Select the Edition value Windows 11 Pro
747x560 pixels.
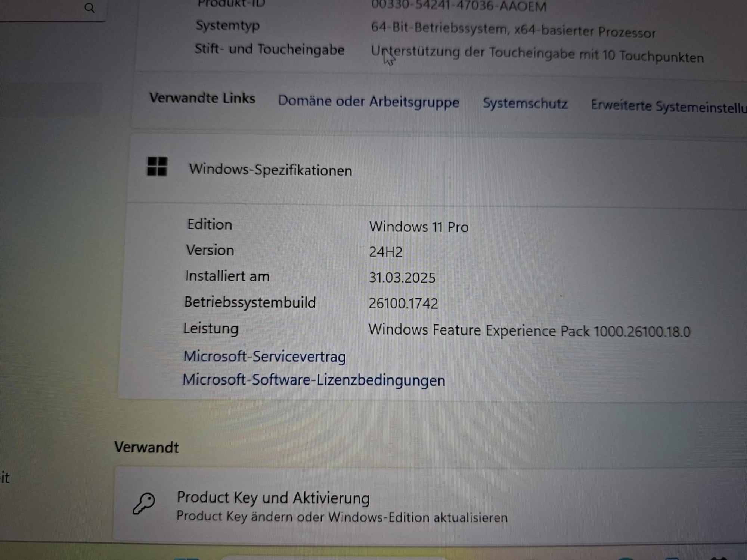tap(419, 227)
